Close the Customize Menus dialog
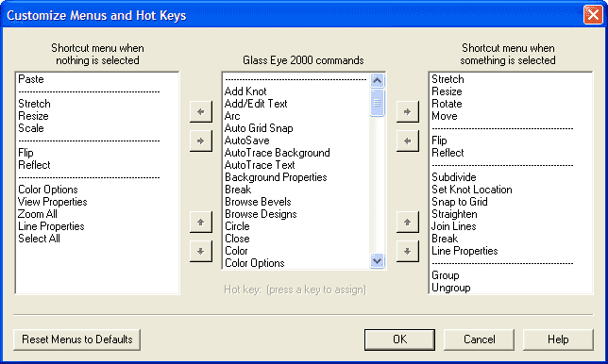 point(593,15)
